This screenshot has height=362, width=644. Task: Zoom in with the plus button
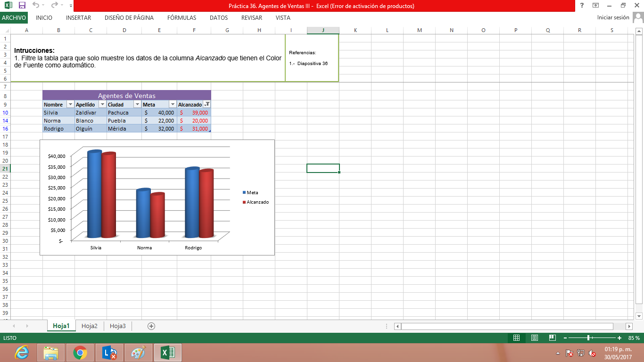pos(619,338)
